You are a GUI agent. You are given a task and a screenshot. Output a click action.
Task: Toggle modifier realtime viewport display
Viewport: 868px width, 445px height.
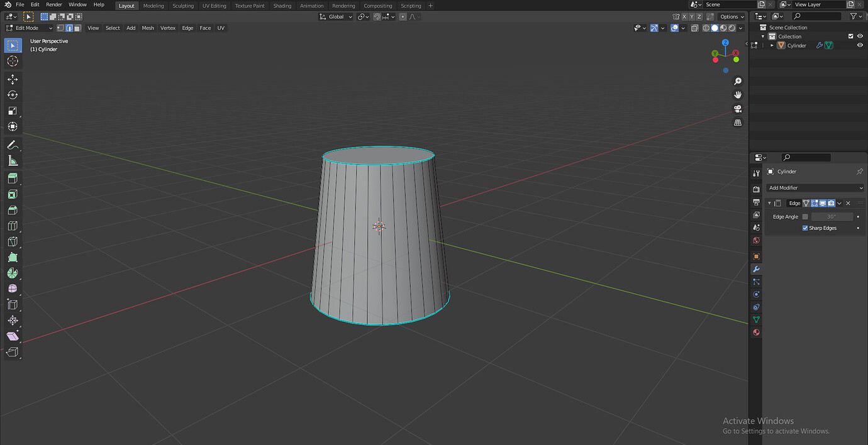(x=823, y=203)
